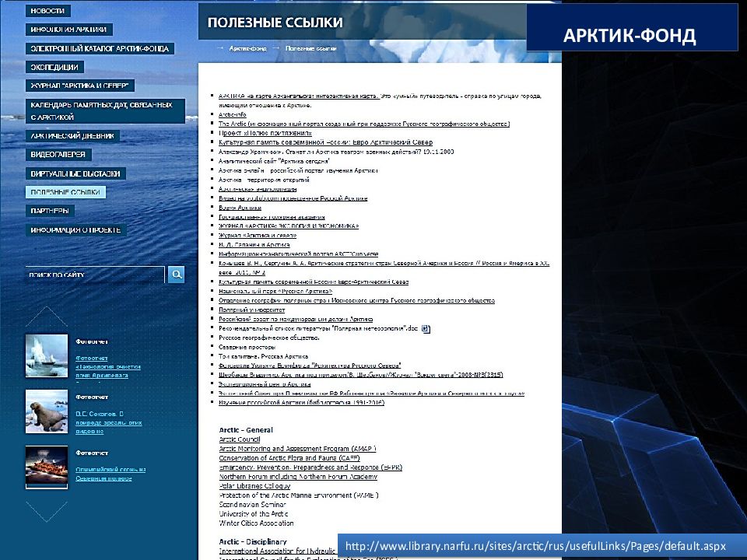The height and width of the screenshot is (560, 747).
Task: Open the ВИДЕОГАЛЕРЕЯ menu item
Action: tap(58, 154)
